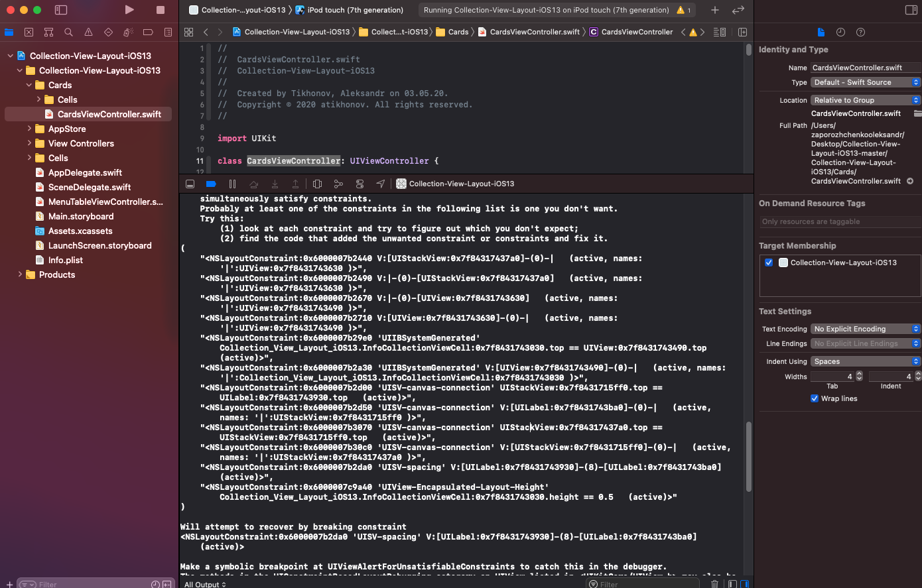Expand the Cells folder inside Cards
922x588 pixels.
pos(38,99)
